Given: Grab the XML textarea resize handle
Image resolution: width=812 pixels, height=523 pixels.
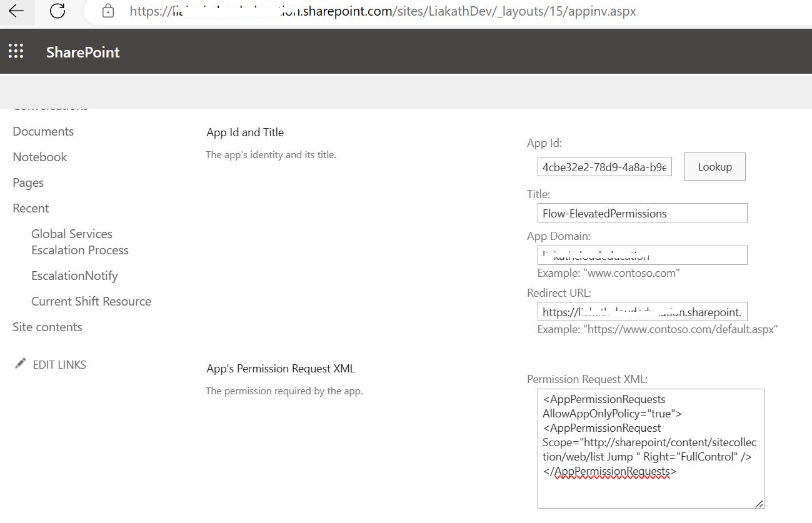Looking at the screenshot, I should click(x=759, y=503).
